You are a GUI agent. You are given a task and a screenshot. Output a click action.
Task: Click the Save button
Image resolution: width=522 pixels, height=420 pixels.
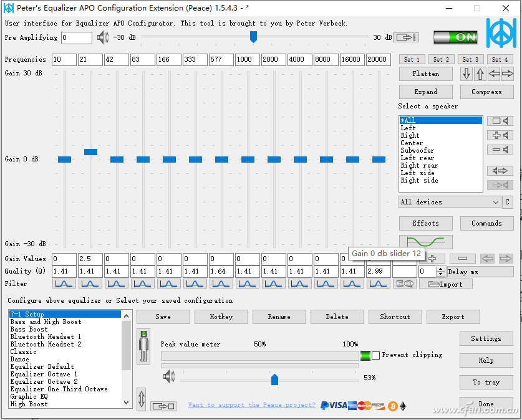click(x=163, y=317)
